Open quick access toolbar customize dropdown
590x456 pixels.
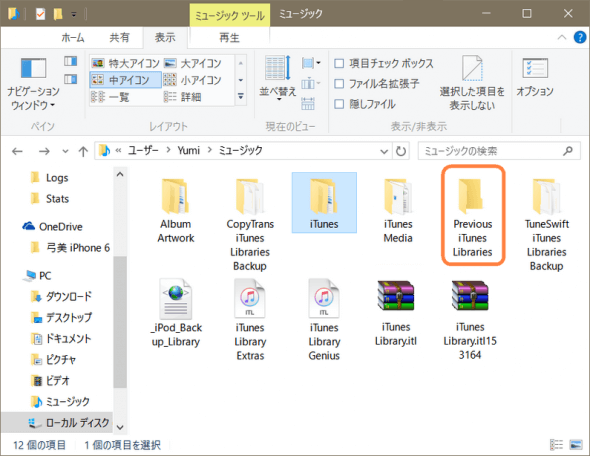click(x=74, y=15)
